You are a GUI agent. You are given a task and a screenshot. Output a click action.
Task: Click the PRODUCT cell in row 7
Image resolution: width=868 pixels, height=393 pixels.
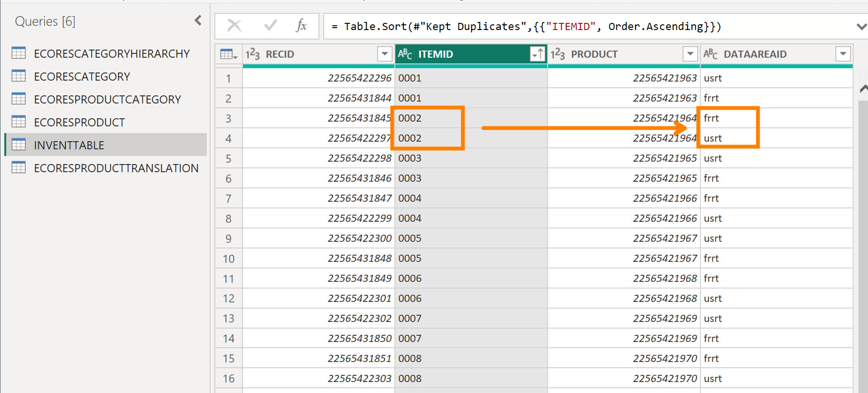click(x=624, y=198)
